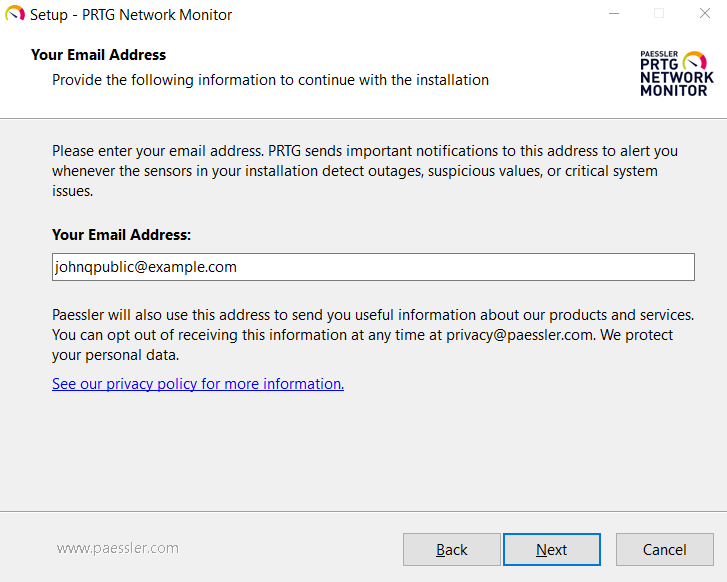
Task: Click the 'Provide the following information' subtitle
Action: pos(270,80)
